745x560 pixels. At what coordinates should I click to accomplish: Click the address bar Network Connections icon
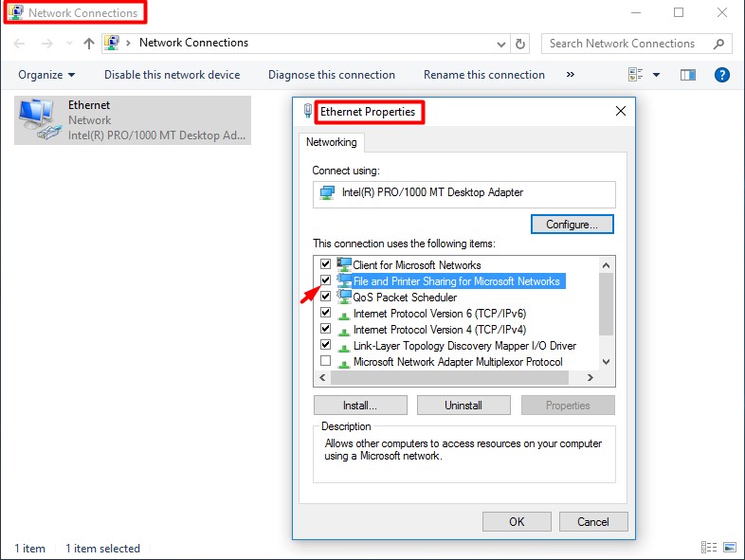(x=112, y=43)
